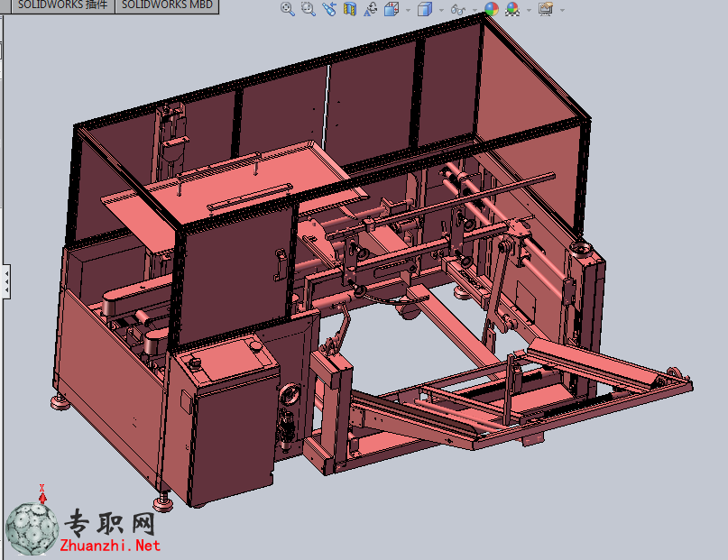Toggle the Section View tool
Screen dimensions: 728x560
[350, 9]
